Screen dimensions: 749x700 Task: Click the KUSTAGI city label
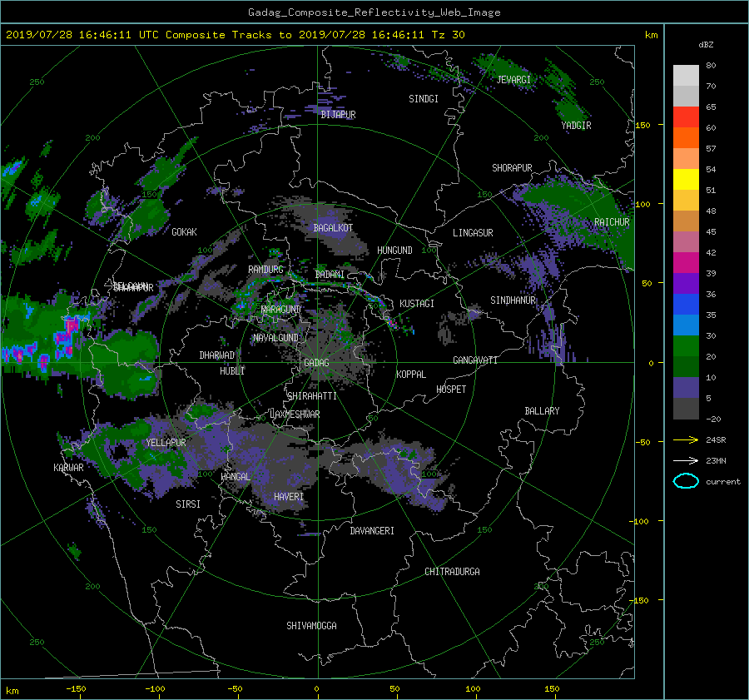pos(417,304)
